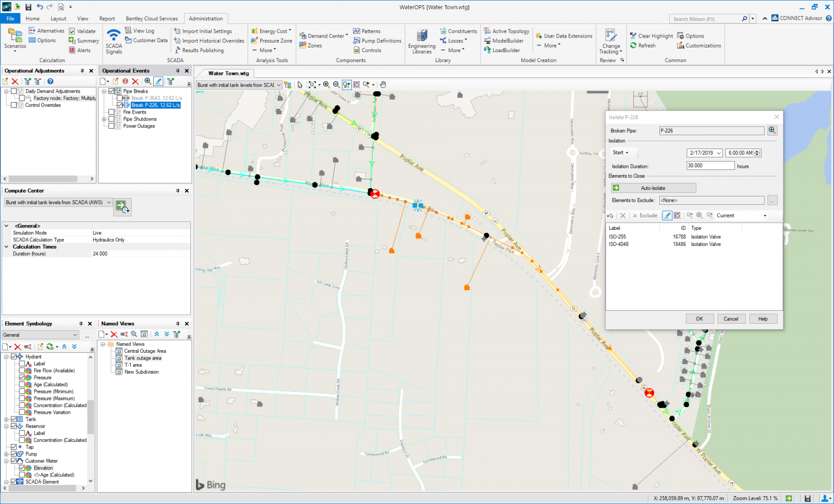Click the Validate icon in ribbon

pyautogui.click(x=72, y=31)
